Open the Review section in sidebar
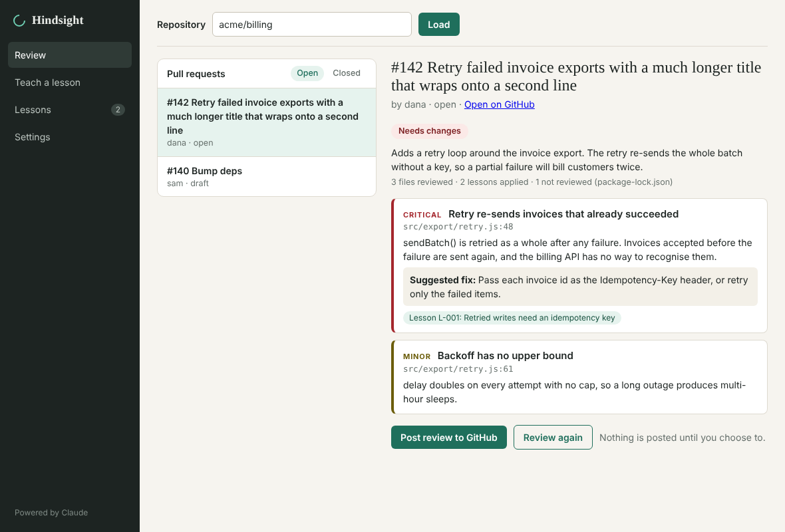 (70, 55)
